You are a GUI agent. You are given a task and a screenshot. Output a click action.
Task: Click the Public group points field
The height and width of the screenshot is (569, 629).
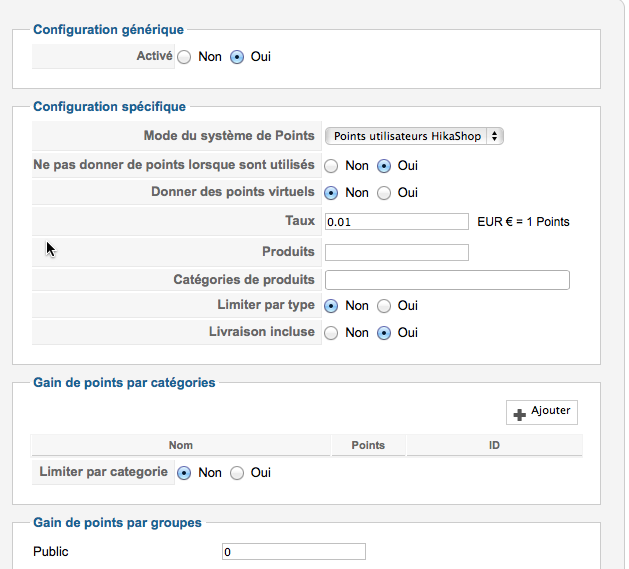(294, 551)
